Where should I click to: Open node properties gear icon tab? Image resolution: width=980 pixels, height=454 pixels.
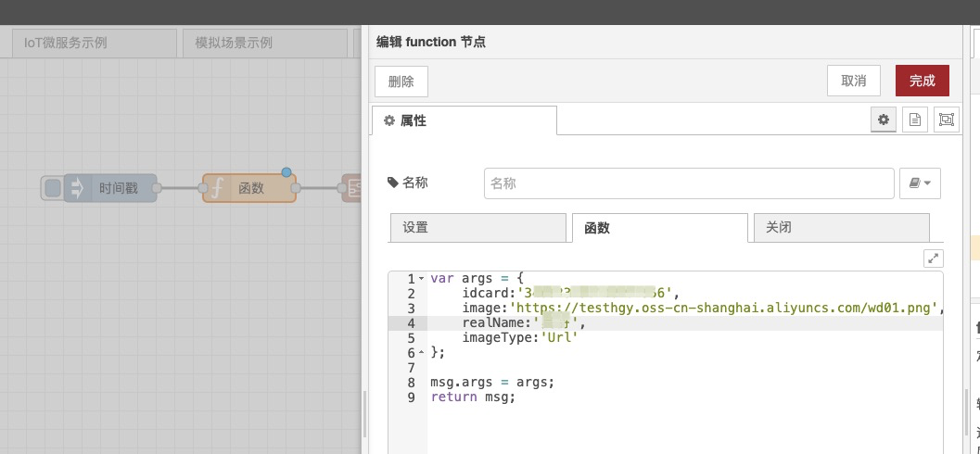(883, 120)
